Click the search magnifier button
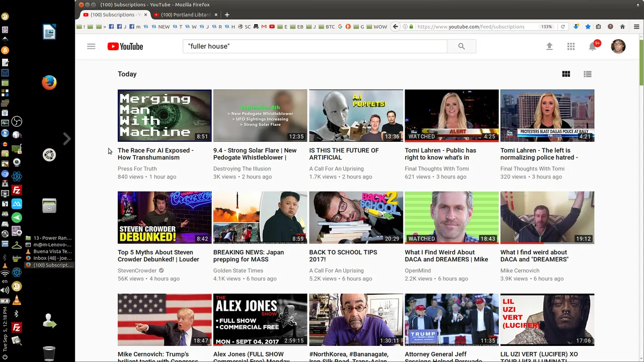The image size is (644, 362). pos(461,46)
